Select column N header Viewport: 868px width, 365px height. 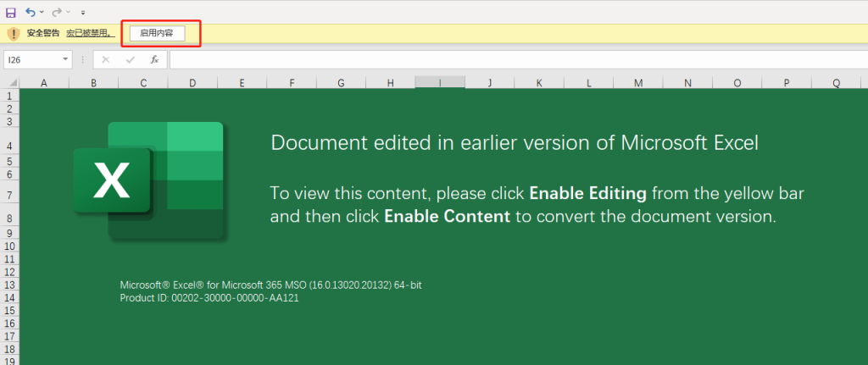click(x=687, y=83)
